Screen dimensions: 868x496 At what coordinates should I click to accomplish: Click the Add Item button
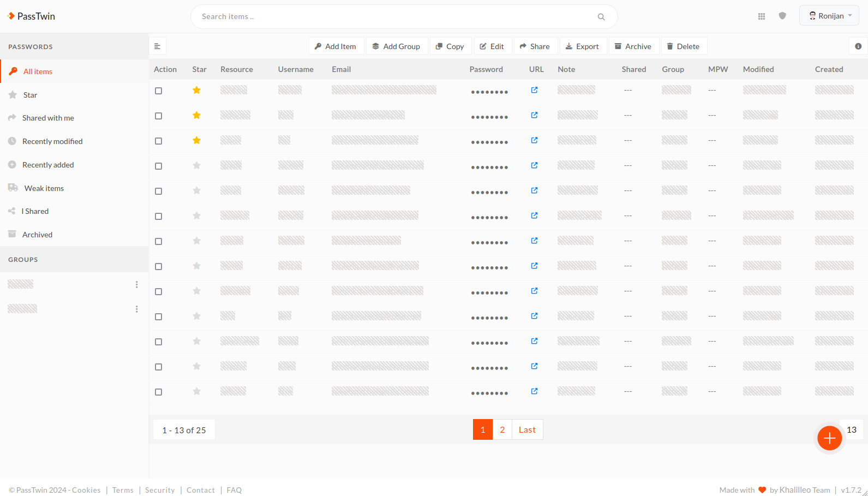pos(336,46)
